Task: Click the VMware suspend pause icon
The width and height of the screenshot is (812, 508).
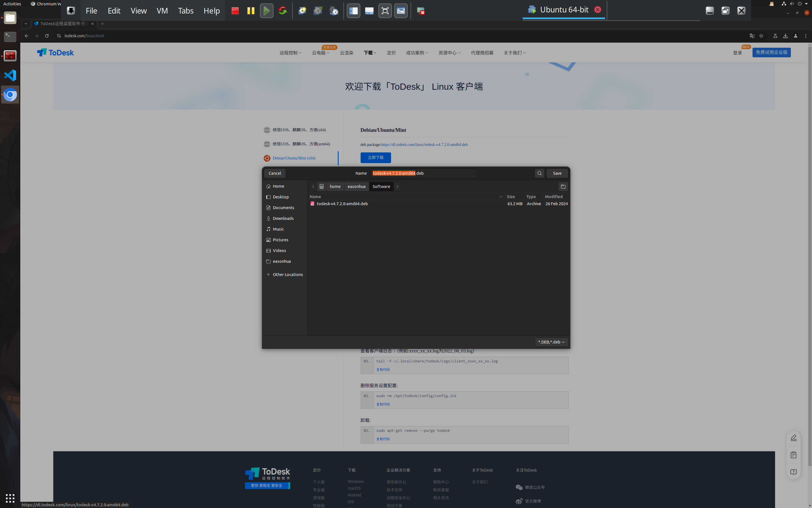Action: click(251, 11)
